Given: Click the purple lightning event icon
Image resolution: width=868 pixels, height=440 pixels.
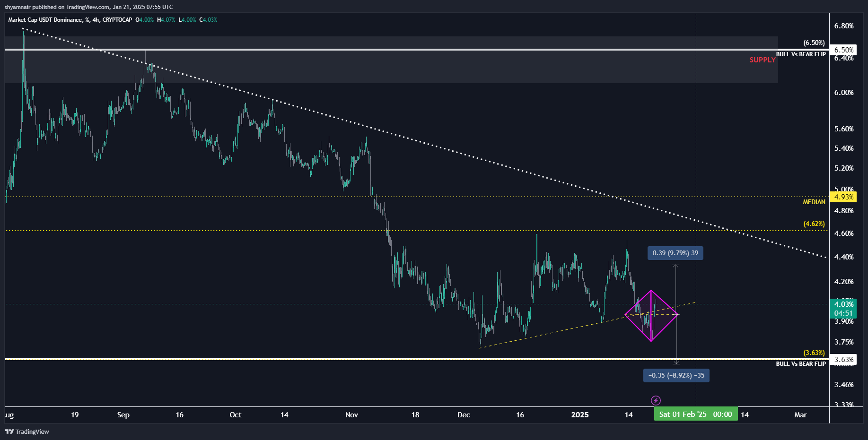Looking at the screenshot, I should pos(656,401).
